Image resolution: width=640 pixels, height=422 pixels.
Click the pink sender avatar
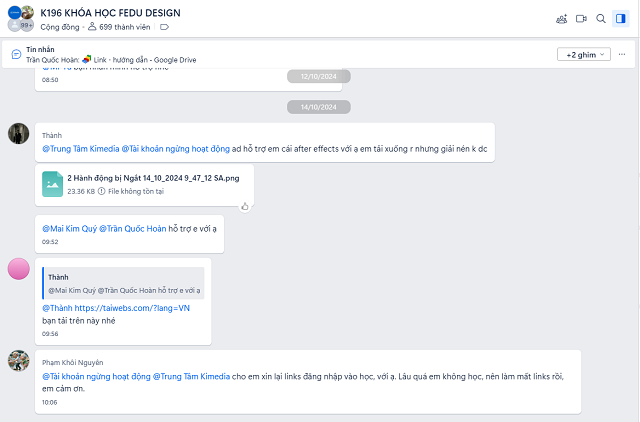18,268
